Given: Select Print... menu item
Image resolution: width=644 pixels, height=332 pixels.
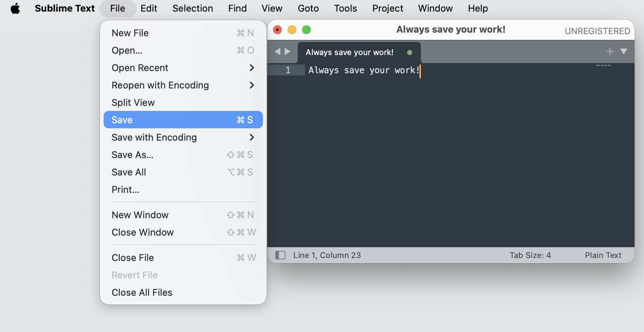Looking at the screenshot, I should pyautogui.click(x=183, y=190).
